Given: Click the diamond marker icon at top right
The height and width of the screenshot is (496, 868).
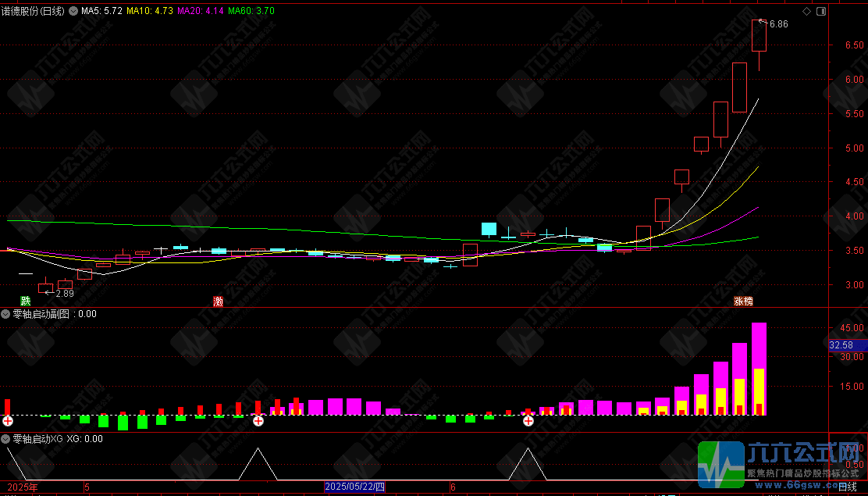Looking at the screenshot, I should tap(806, 12).
